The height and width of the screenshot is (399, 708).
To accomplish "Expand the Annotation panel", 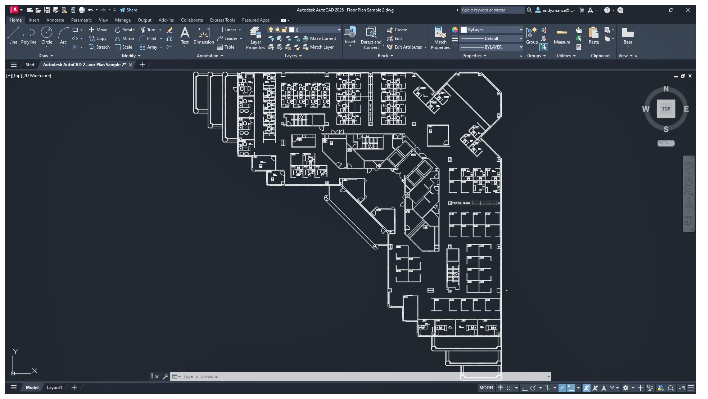I will (210, 56).
